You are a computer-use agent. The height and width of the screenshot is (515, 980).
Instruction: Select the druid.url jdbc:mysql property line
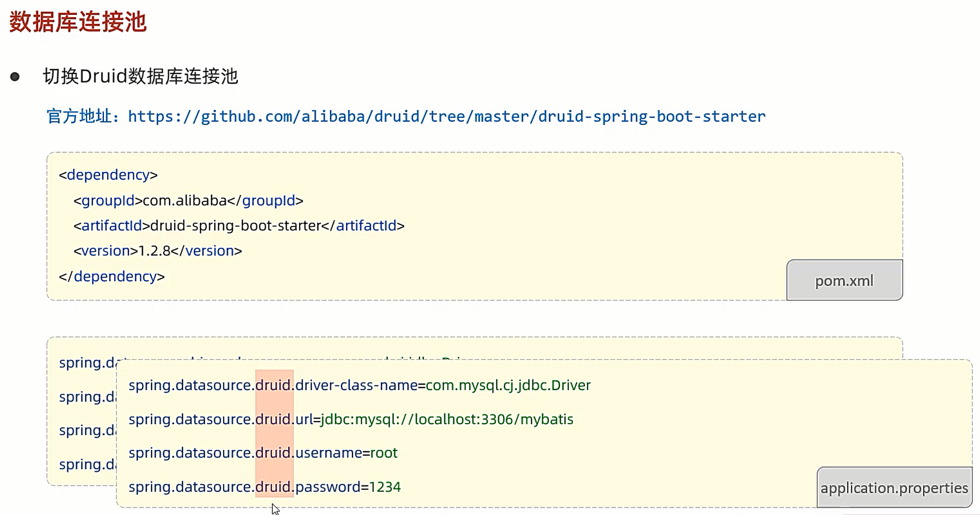pos(351,419)
